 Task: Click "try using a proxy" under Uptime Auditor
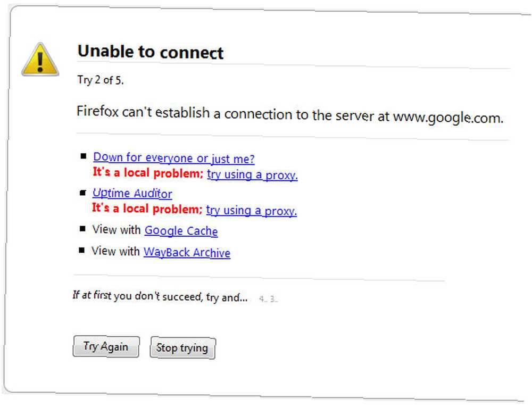(x=252, y=211)
